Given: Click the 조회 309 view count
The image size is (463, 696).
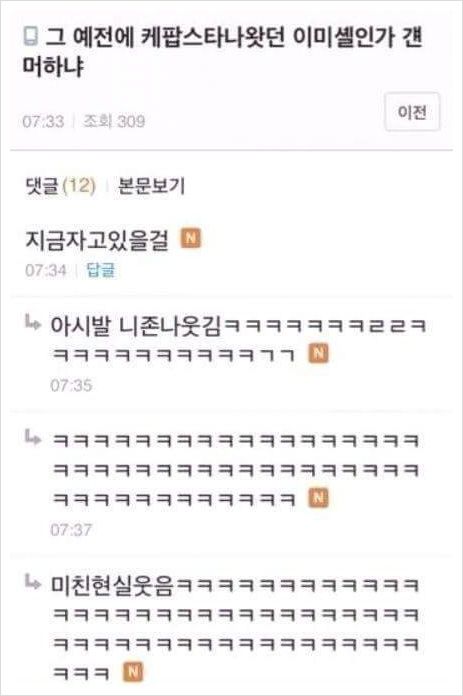Looking at the screenshot, I should (x=114, y=121).
